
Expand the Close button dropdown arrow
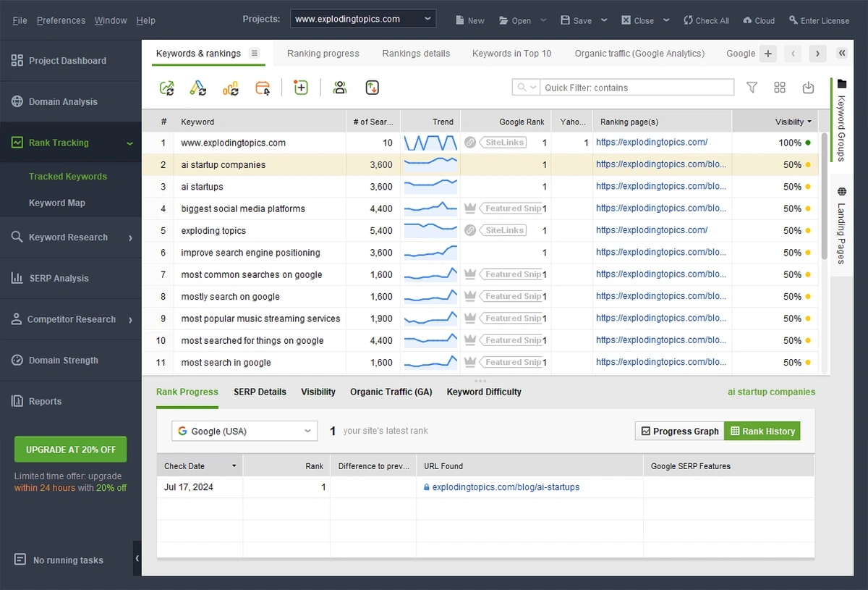(x=666, y=20)
